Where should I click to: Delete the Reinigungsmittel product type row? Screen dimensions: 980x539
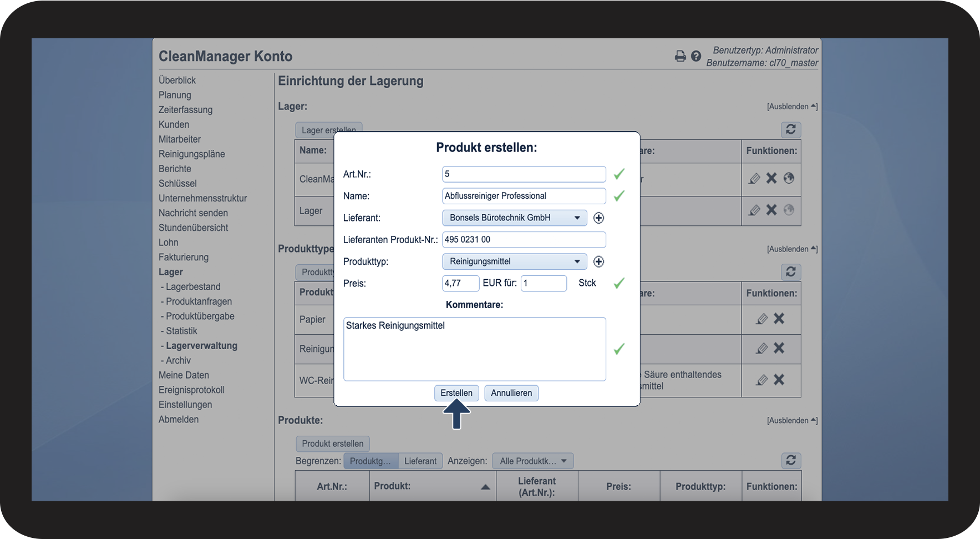click(779, 348)
